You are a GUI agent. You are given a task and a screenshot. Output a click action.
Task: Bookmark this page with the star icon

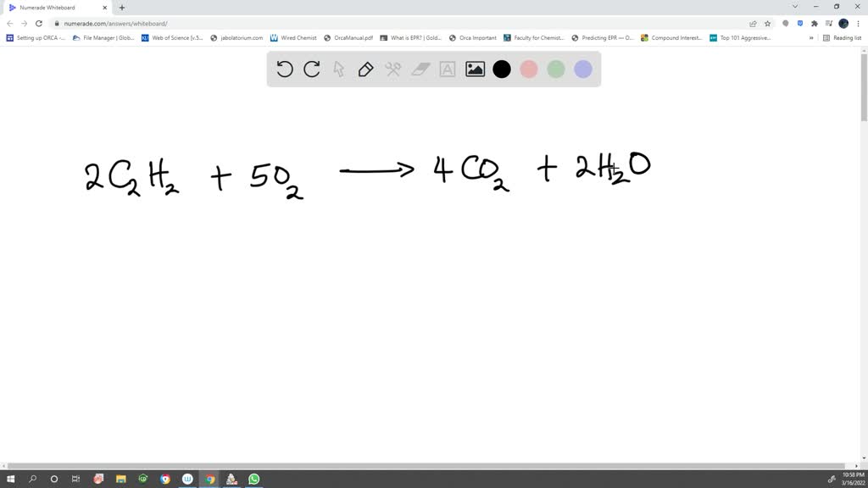pyautogui.click(x=767, y=24)
